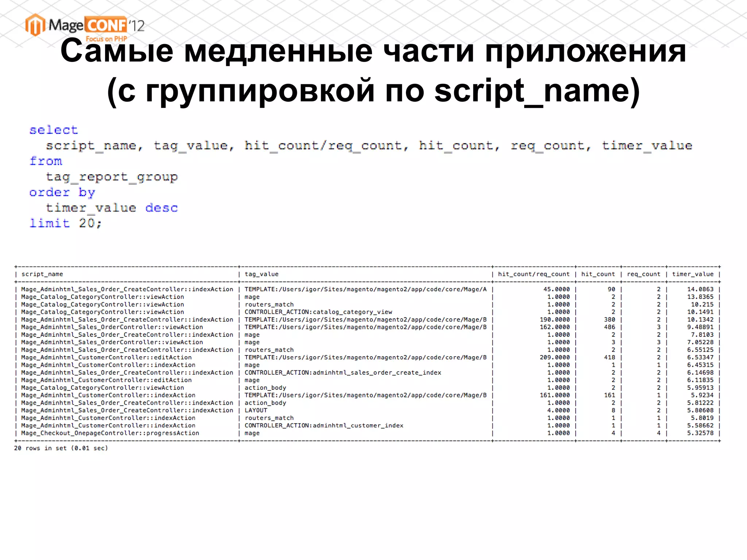Click the timer value 5.8019
The width and height of the screenshot is (747, 560).
[x=702, y=418]
